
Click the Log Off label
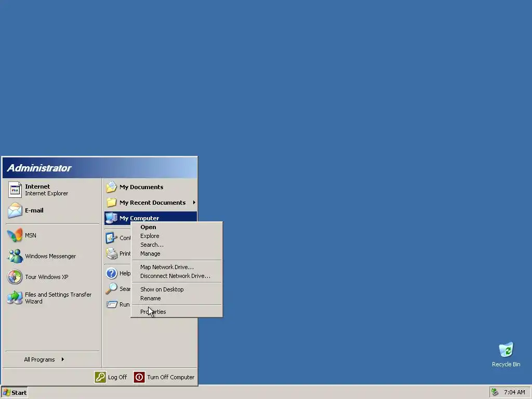click(x=117, y=377)
